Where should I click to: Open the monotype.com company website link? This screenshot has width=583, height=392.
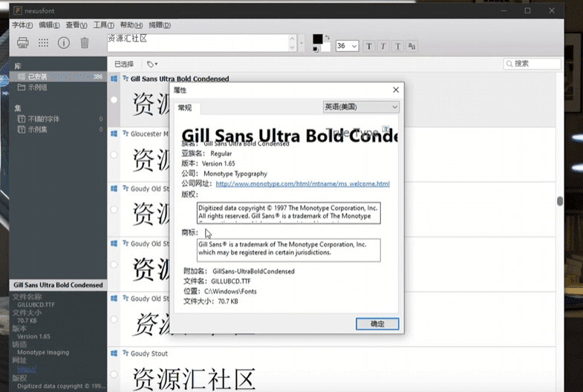pyautogui.click(x=302, y=184)
